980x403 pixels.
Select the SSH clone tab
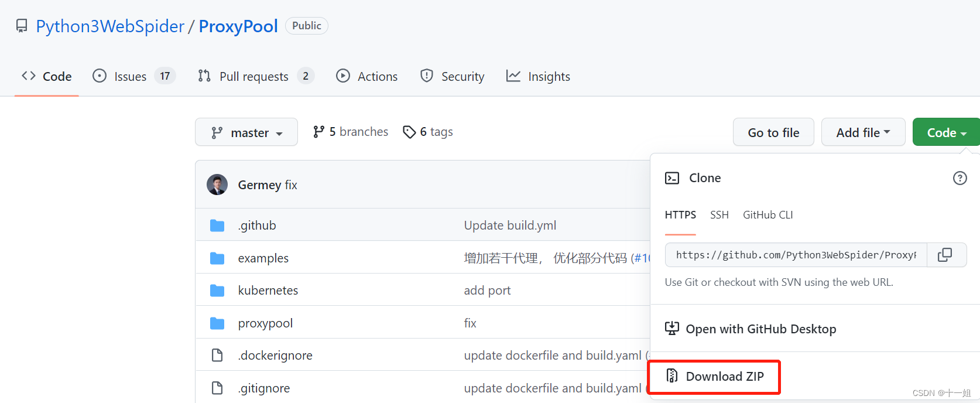point(719,215)
